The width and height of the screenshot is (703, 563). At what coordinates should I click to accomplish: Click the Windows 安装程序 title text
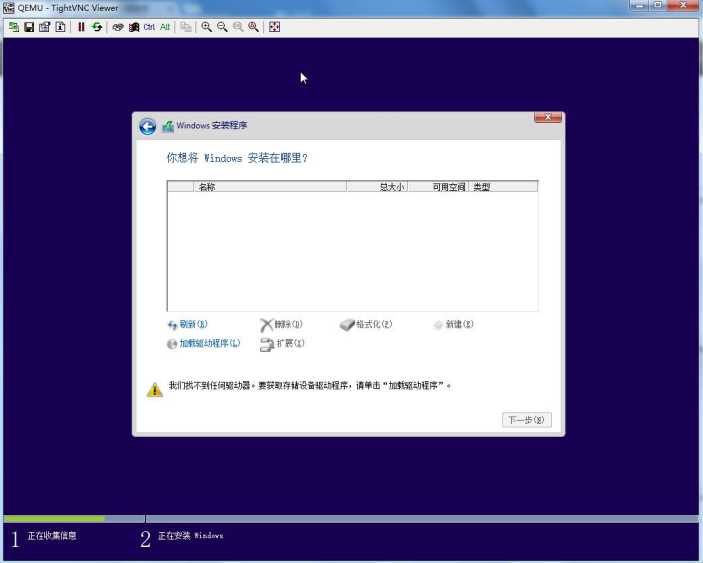point(212,126)
